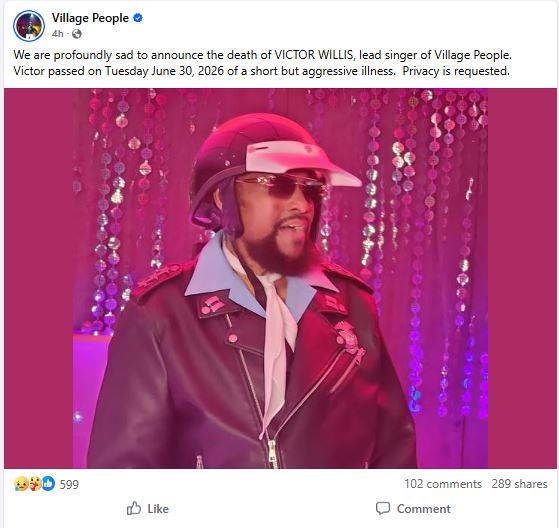The width and height of the screenshot is (559, 528).
Task: Click the Village People page name
Action: [90, 18]
